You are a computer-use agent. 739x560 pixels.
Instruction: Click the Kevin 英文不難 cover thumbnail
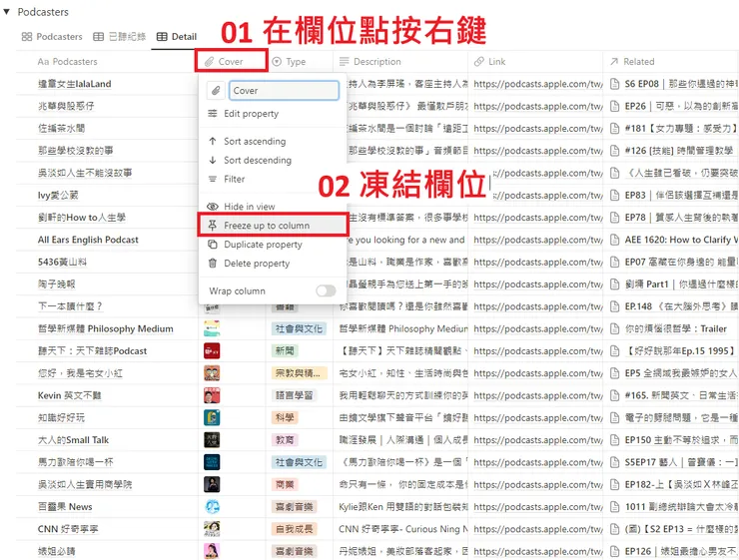click(x=212, y=395)
